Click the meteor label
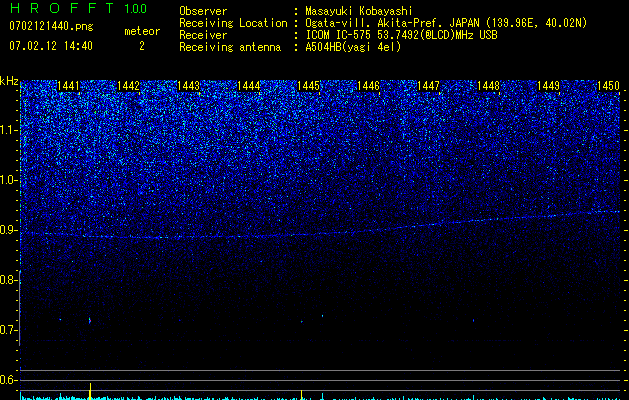The image size is (629, 400). point(142,31)
